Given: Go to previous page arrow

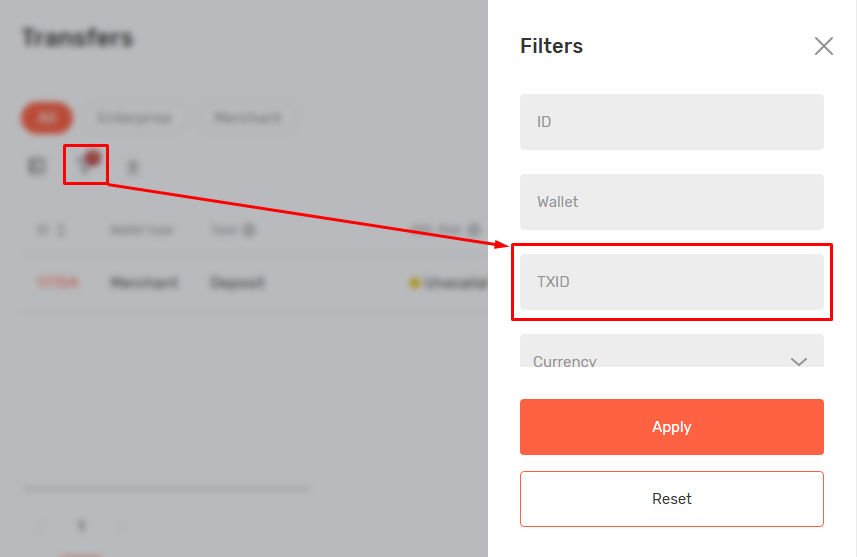Looking at the screenshot, I should (x=42, y=525).
